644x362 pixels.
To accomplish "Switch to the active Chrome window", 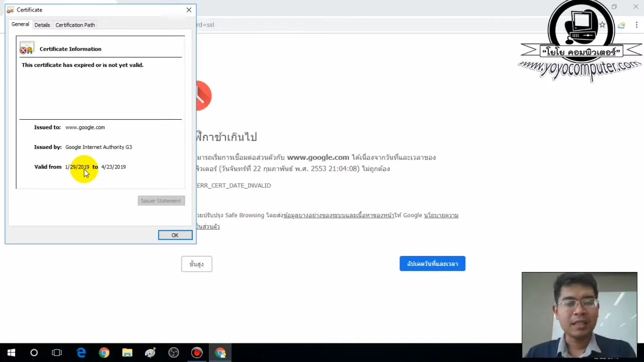I will (x=221, y=352).
